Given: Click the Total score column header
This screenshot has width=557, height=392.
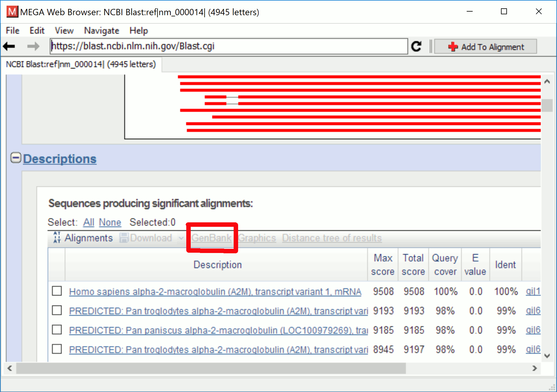Looking at the screenshot, I should [x=413, y=265].
